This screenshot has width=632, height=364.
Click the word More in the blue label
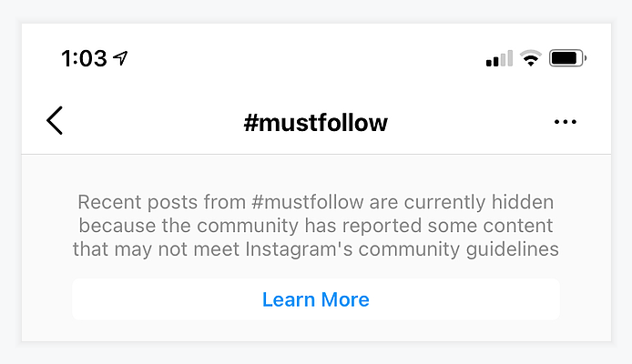click(x=345, y=299)
